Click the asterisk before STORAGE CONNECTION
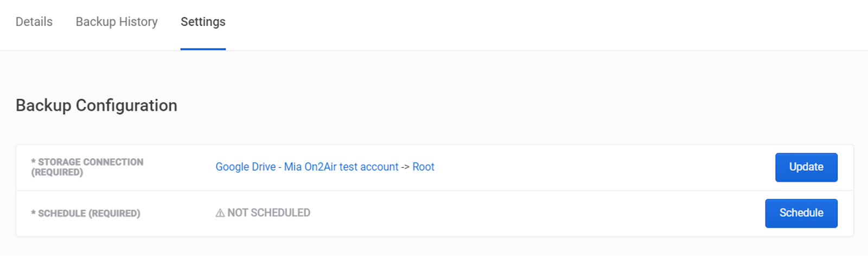Viewport: 868px width, 261px height. pos(34,161)
